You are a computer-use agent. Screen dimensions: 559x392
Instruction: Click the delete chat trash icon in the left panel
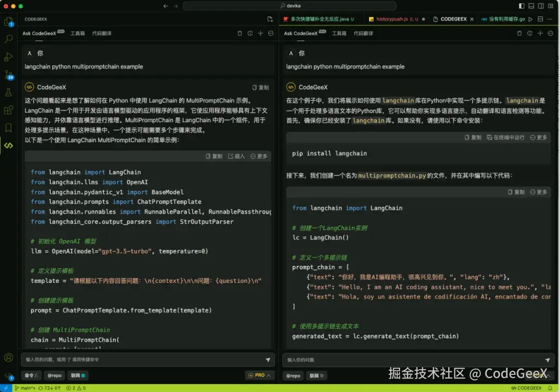[240, 33]
